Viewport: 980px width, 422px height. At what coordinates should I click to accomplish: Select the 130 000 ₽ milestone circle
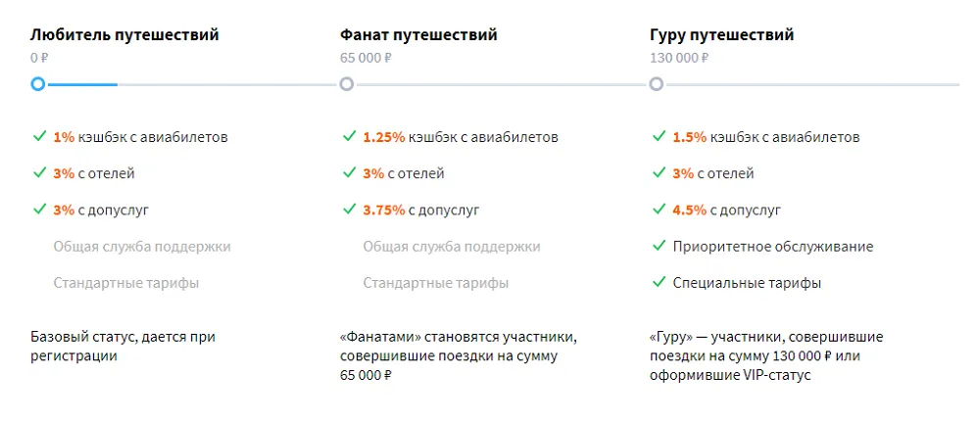point(657,84)
